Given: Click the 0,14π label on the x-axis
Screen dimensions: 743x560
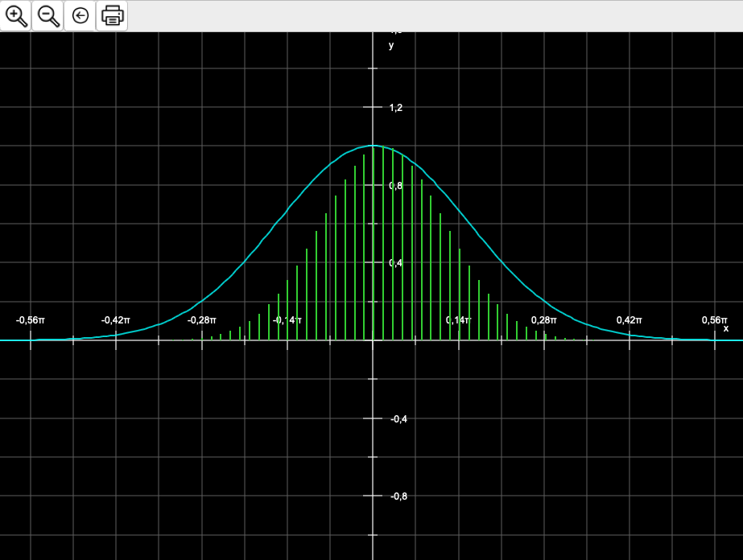Looking at the screenshot, I should pos(458,320).
